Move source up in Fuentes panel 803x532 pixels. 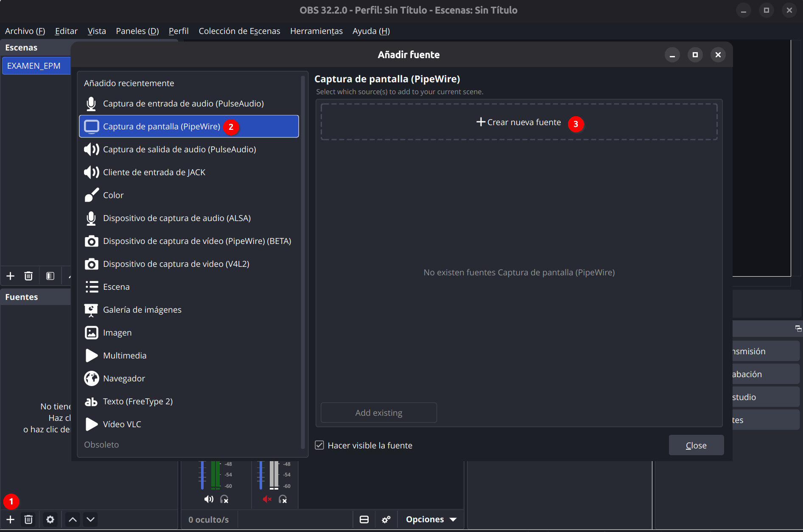coord(73,519)
